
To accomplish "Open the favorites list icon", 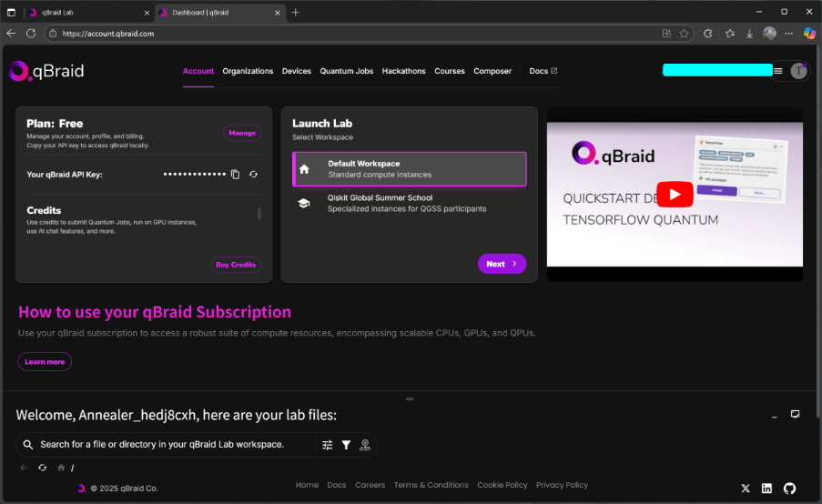I will tap(730, 34).
